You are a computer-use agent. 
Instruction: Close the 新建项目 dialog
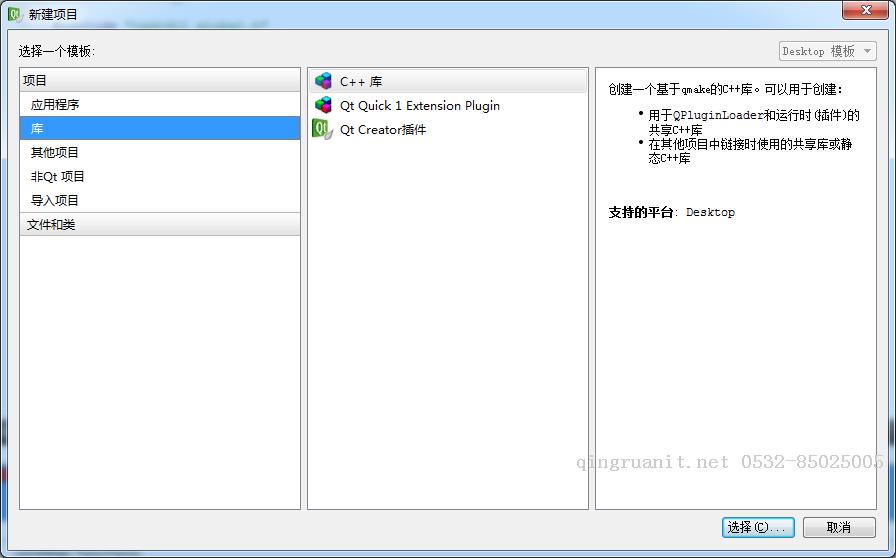pos(865,10)
